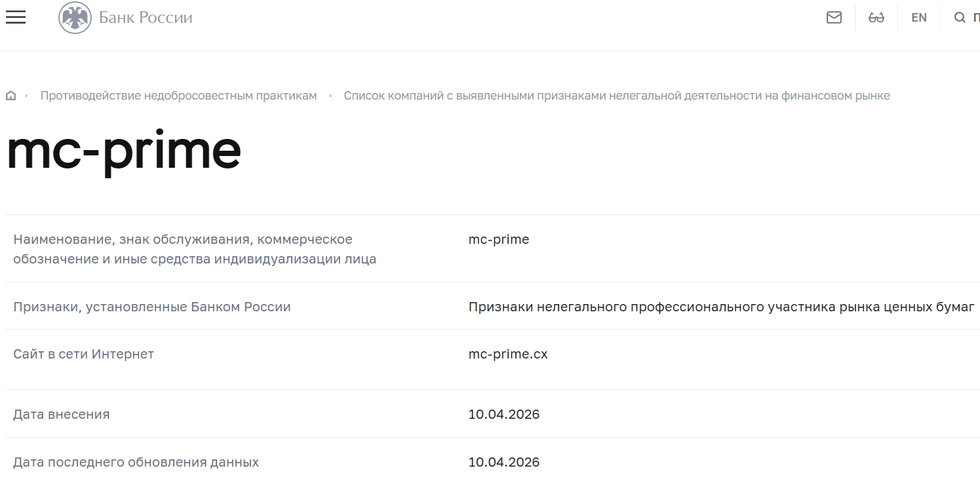This screenshot has height=483, width=980.
Task: Open the Список компаний breadcrumb link
Action: click(x=617, y=95)
